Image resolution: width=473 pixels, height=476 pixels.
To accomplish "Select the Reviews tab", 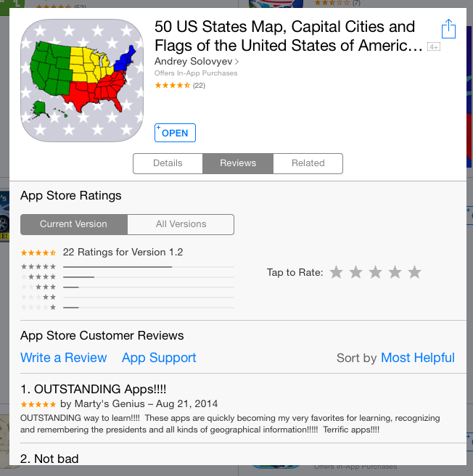I will tap(238, 163).
